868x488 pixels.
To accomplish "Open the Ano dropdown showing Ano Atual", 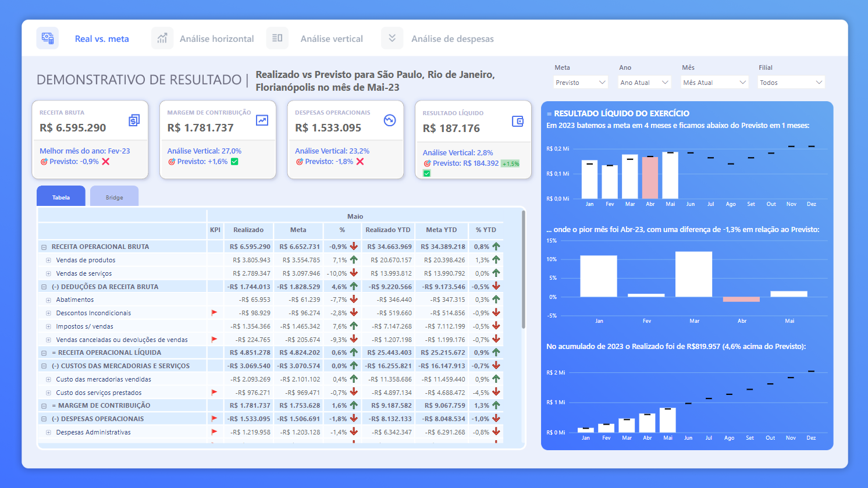I will click(644, 82).
